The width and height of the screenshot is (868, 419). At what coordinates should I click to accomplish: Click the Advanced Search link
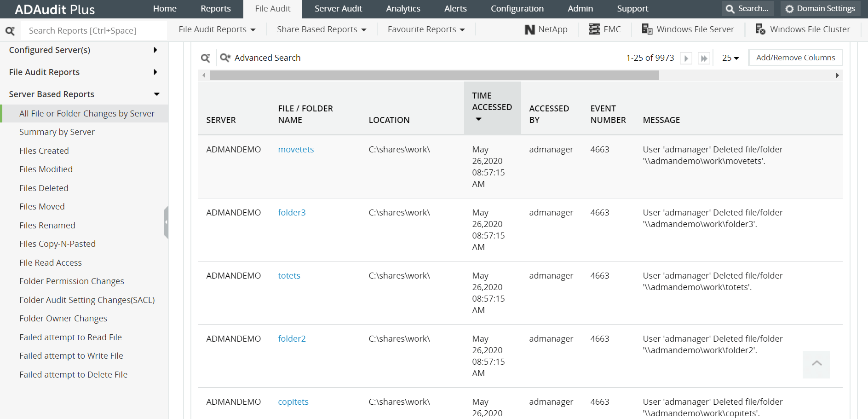click(x=267, y=58)
